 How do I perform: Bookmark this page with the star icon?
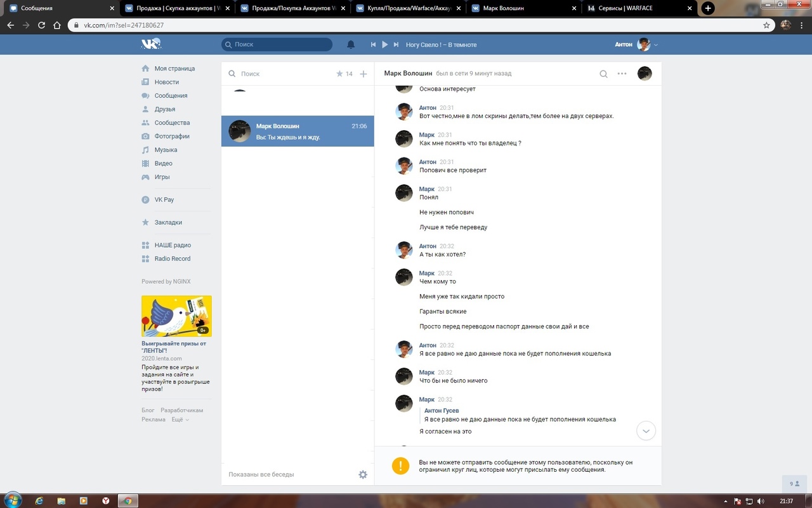coord(766,25)
